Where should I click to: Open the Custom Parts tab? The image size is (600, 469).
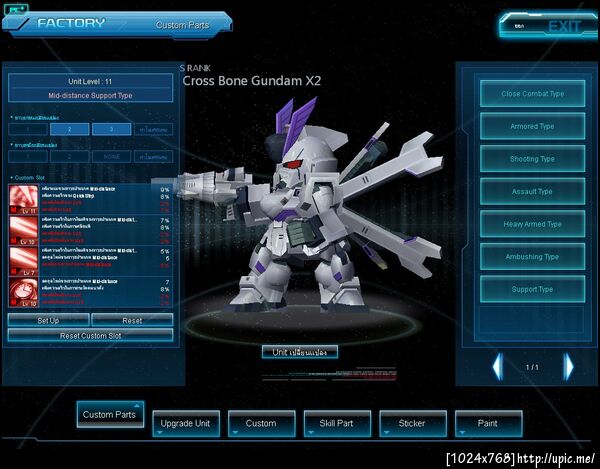(x=110, y=414)
